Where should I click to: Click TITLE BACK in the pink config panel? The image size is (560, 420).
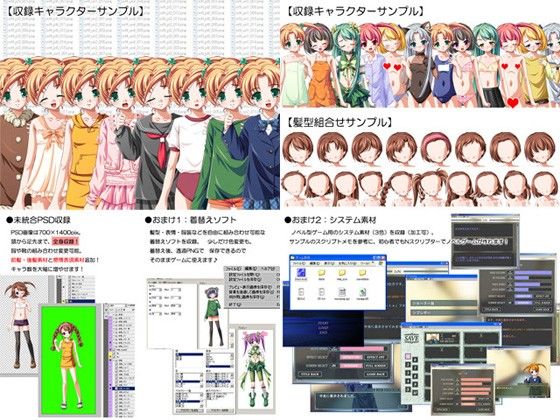(310, 374)
